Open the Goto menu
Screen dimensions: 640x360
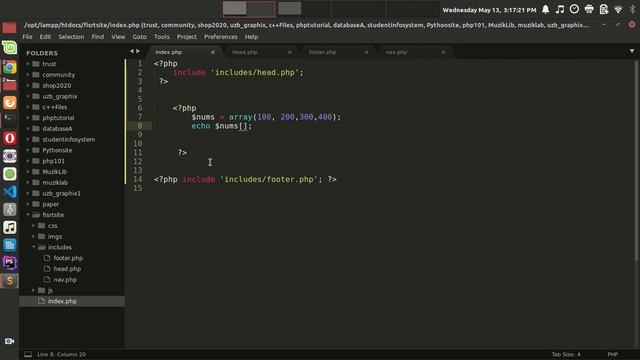coord(139,37)
